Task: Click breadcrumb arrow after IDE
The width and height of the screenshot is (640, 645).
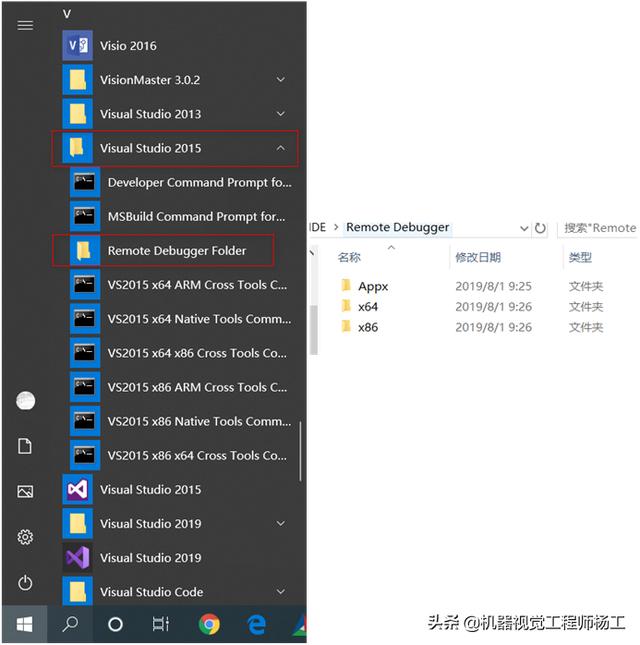Action: (336, 227)
